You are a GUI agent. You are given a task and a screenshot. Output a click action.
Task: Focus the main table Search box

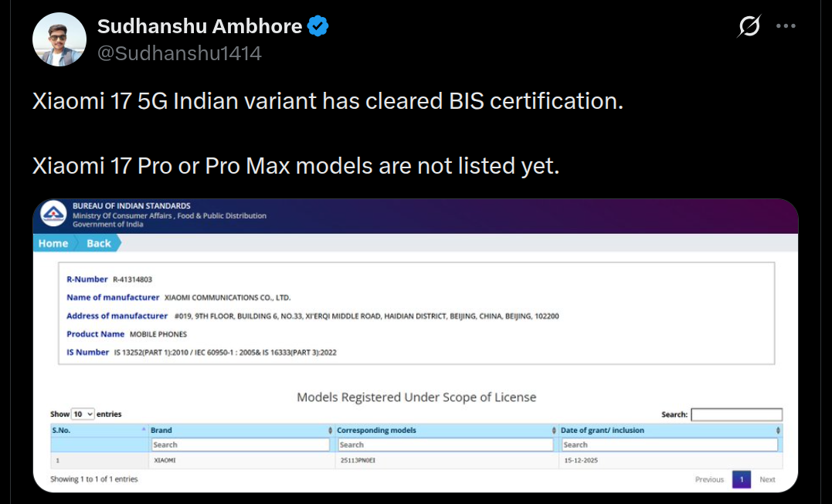tap(736, 414)
